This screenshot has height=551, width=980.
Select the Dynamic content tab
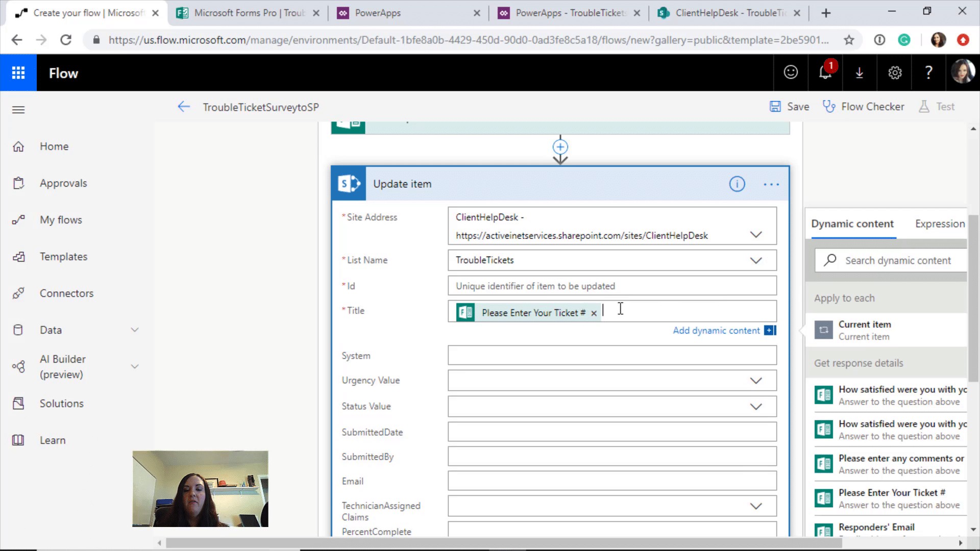(x=852, y=224)
